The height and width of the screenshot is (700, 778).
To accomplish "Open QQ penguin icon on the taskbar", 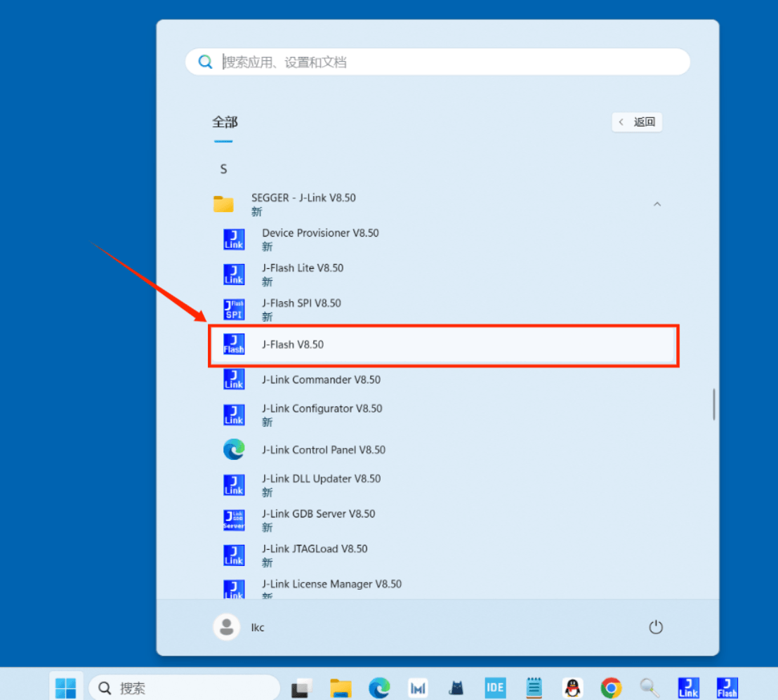I will coord(572,688).
